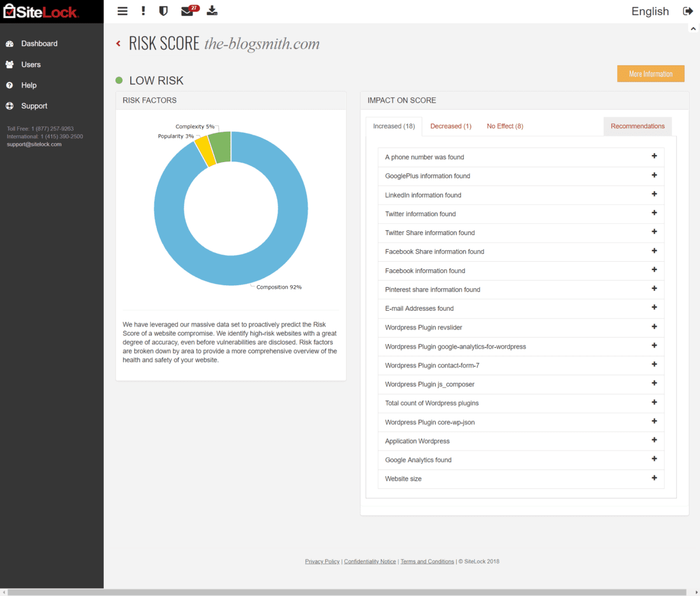Click the download icon in top bar
Image resolution: width=700 pixels, height=596 pixels.
tap(212, 11)
